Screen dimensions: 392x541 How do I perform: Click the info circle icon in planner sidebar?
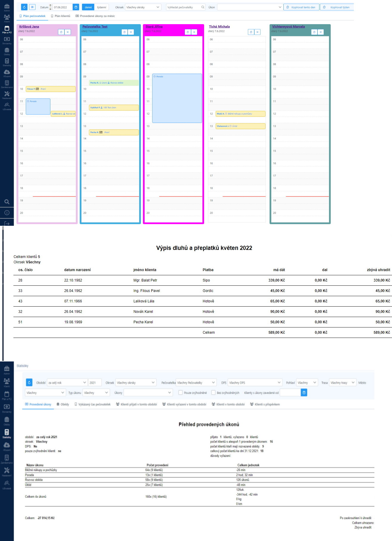tap(7, 213)
